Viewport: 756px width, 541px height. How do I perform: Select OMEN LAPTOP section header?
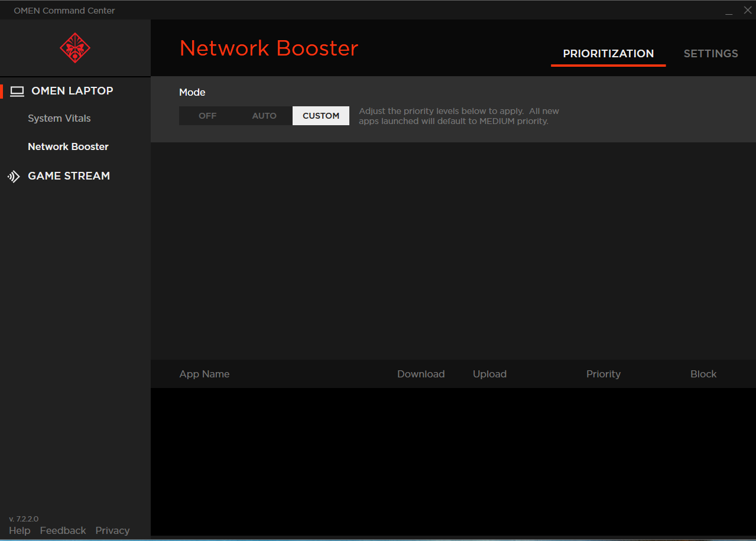73,90
